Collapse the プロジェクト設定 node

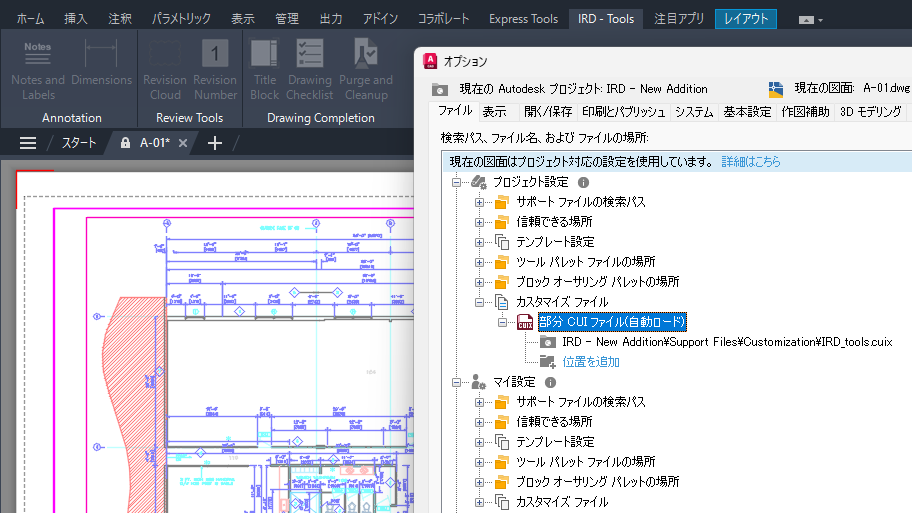457,183
